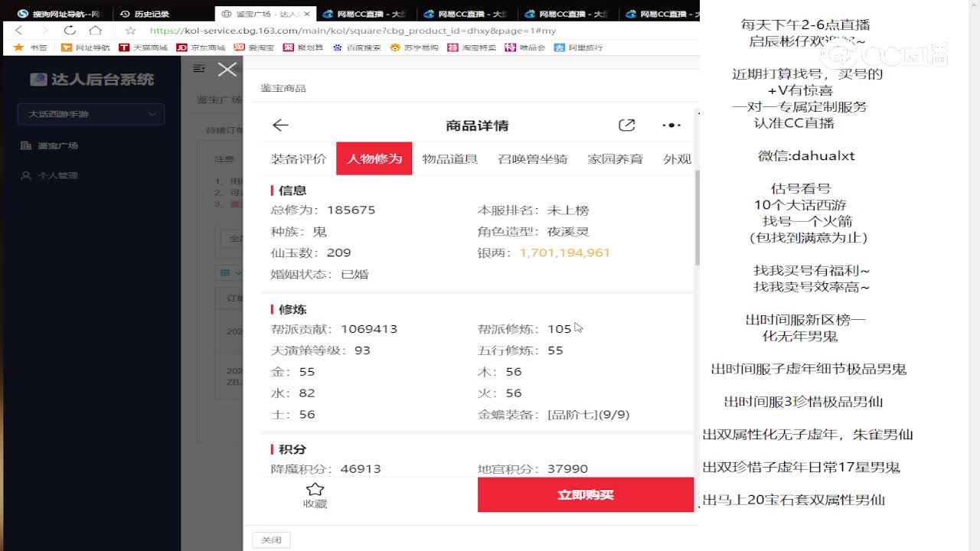Expand the grid view dropdown behind the drawer
The width and height of the screenshot is (980, 551).
coord(230,272)
